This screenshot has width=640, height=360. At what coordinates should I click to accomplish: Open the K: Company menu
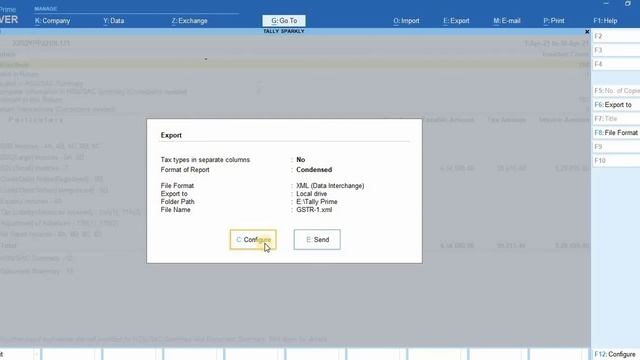tap(52, 21)
